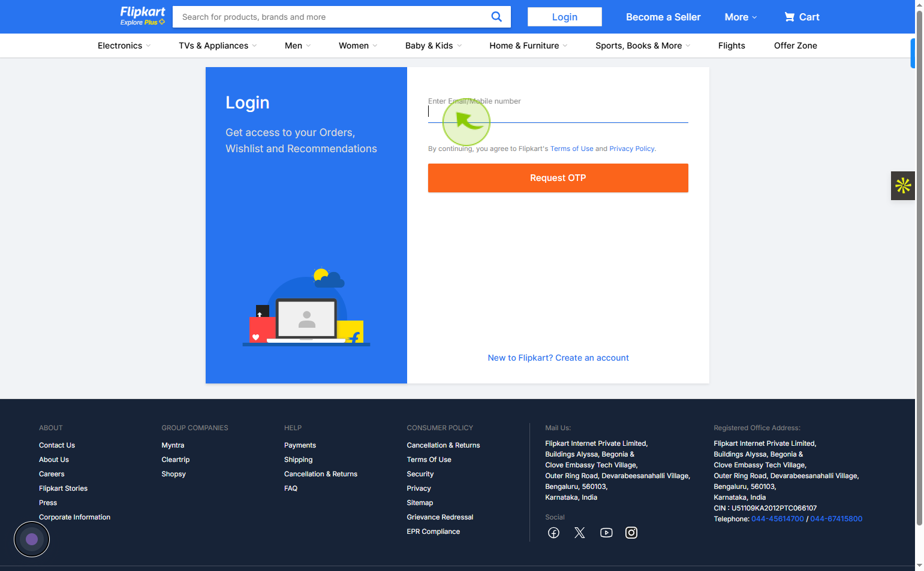Open About Us footer link
Image resolution: width=924 pixels, height=571 pixels.
54,460
